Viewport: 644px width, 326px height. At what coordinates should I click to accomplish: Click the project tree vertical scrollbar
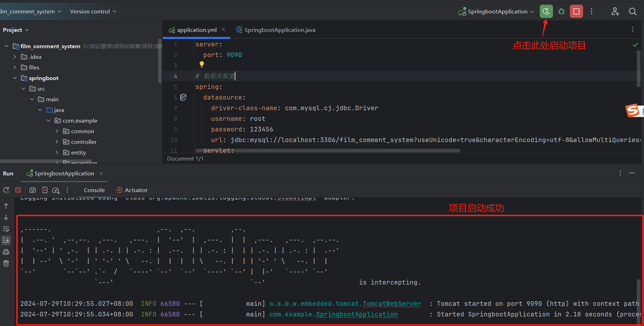coord(160,61)
